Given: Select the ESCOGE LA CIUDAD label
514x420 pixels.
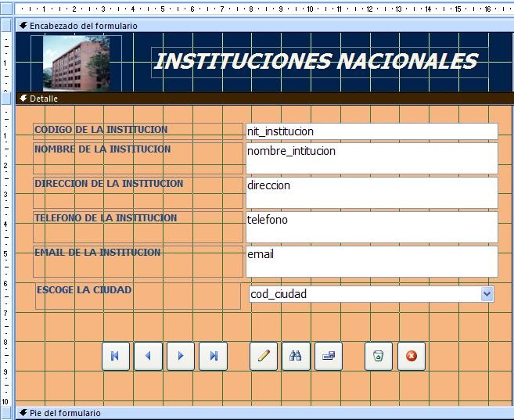Looking at the screenshot, I should coord(138,296).
